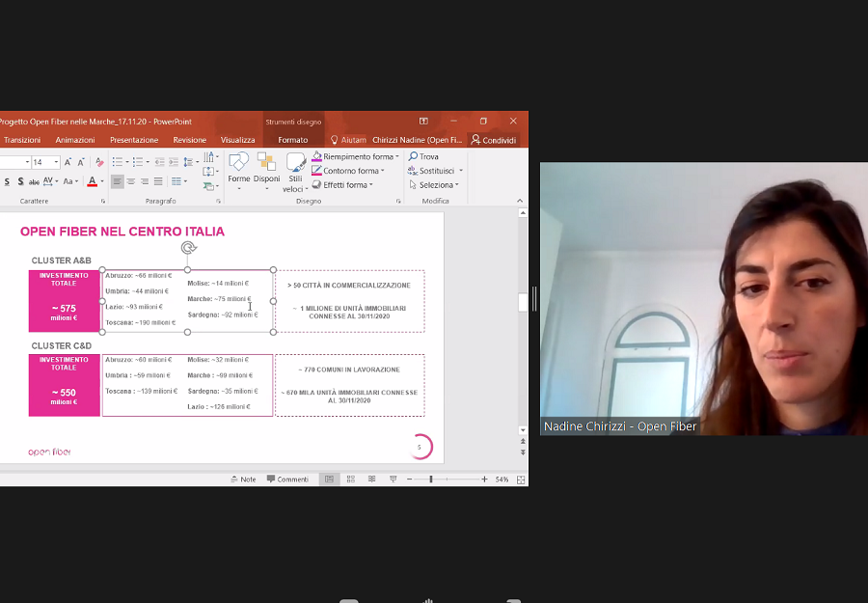
Task: Open the Seleziona dropdown
Action: 435,185
